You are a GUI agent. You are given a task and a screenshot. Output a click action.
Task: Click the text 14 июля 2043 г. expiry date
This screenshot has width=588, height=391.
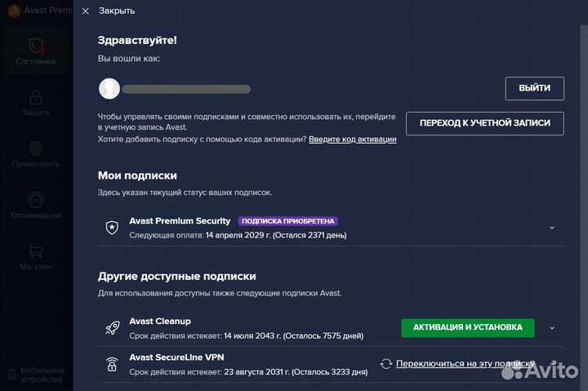(x=252, y=335)
